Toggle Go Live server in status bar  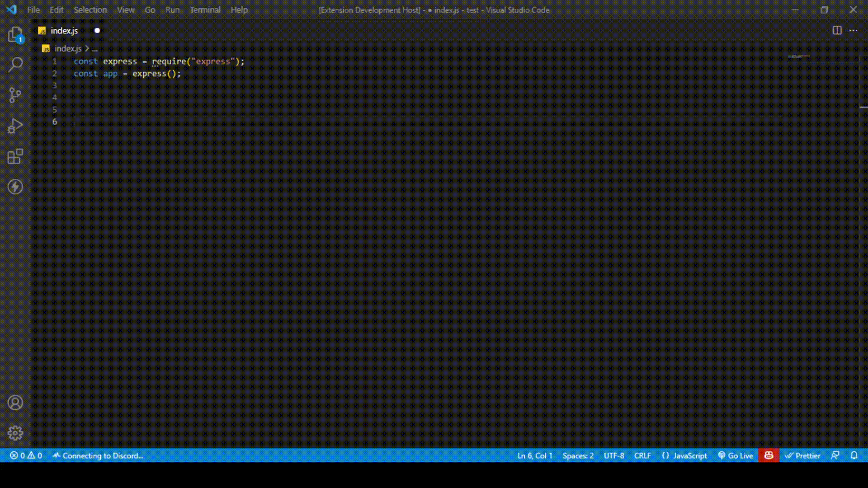(x=736, y=455)
